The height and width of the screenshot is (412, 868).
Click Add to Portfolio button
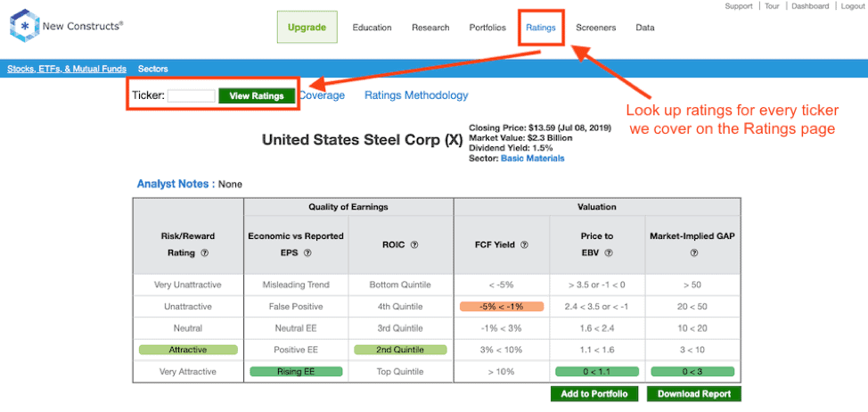pyautogui.click(x=594, y=394)
